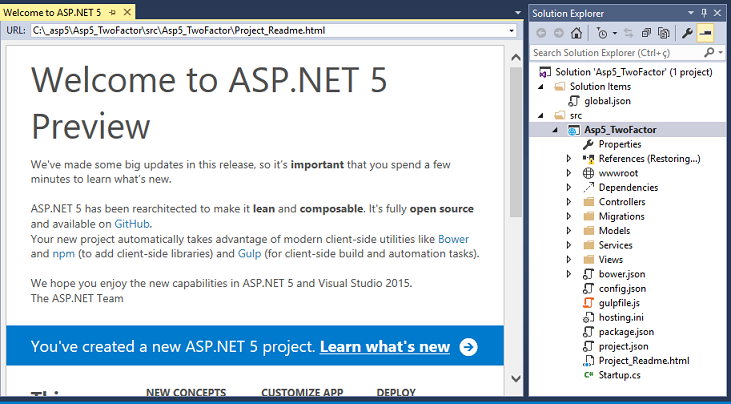Screen dimensions: 731x404
Task: Collapse the src folder node
Action: [541, 116]
